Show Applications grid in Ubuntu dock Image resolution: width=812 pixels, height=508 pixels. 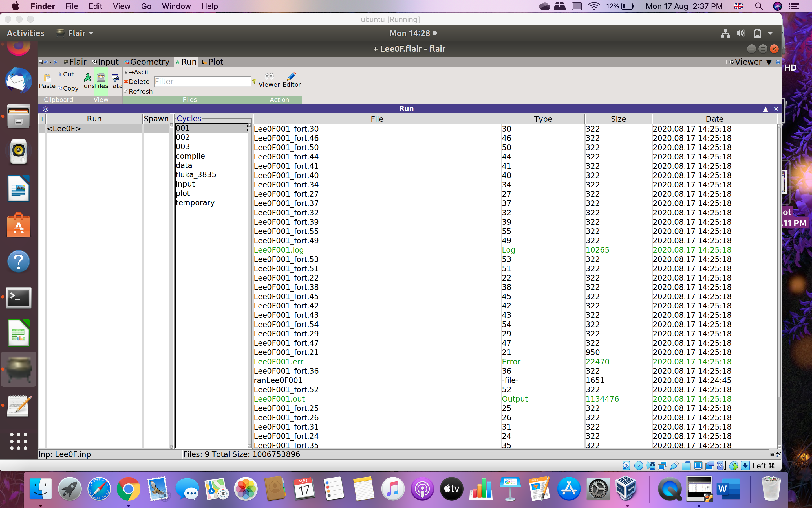click(18, 441)
